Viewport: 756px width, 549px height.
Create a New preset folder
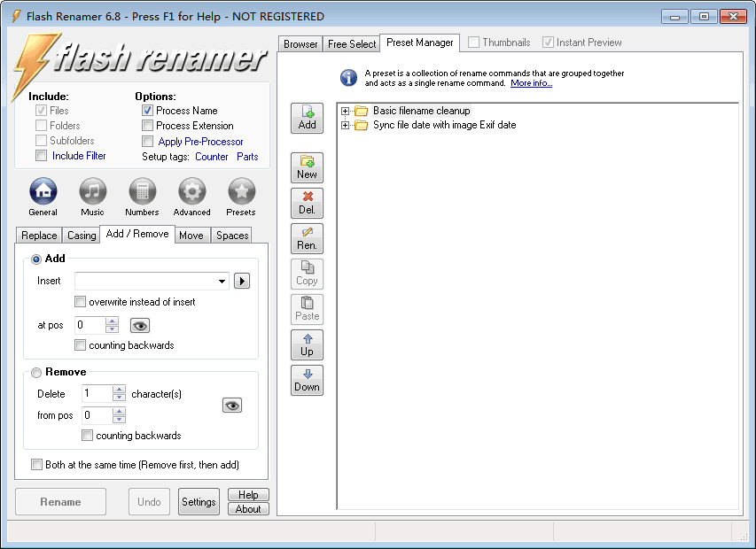(x=307, y=167)
